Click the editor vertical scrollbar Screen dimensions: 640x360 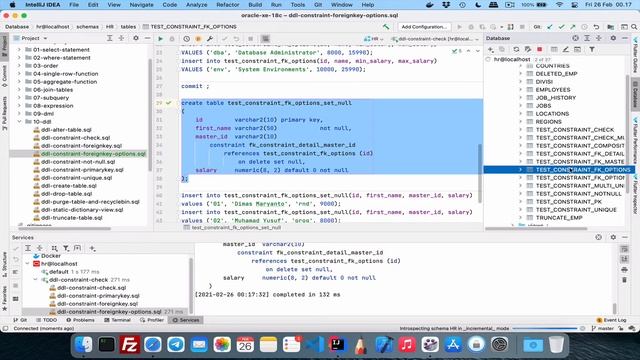click(480, 173)
